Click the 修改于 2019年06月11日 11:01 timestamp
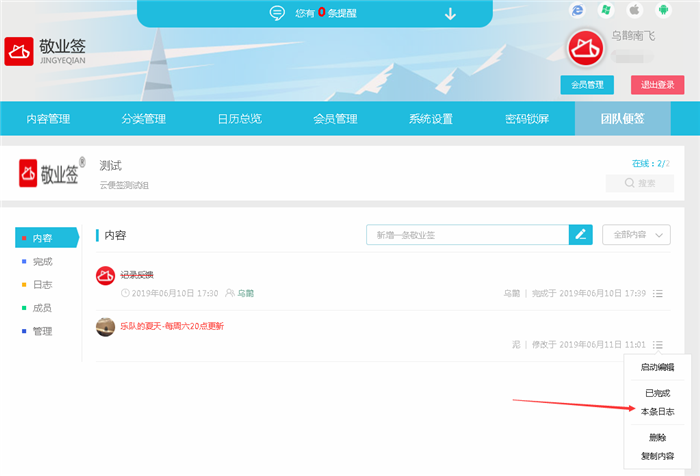Screen dimensions: 700x476 coord(589,345)
